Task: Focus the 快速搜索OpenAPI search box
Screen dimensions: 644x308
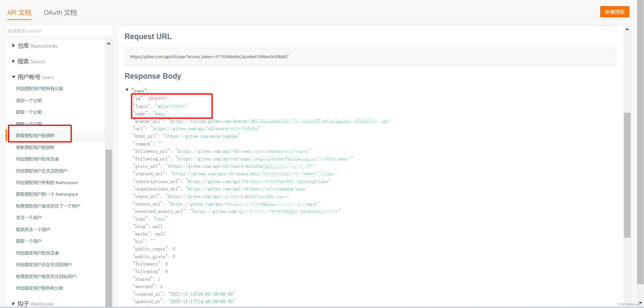Action: click(59, 31)
